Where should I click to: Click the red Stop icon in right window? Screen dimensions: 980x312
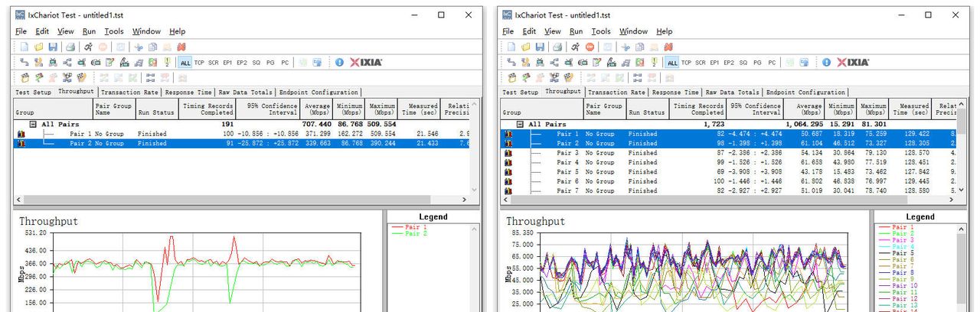coord(590,47)
